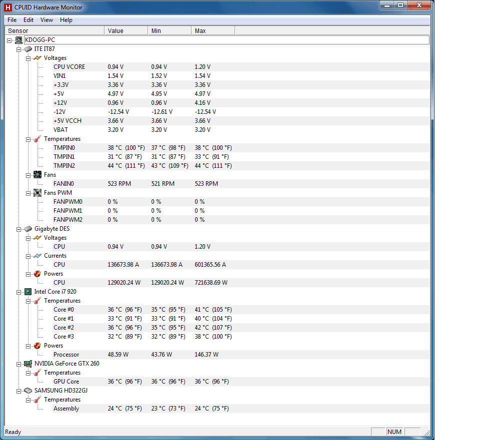
Task: Click the 601365.56 A max current value
Action: tap(210, 265)
